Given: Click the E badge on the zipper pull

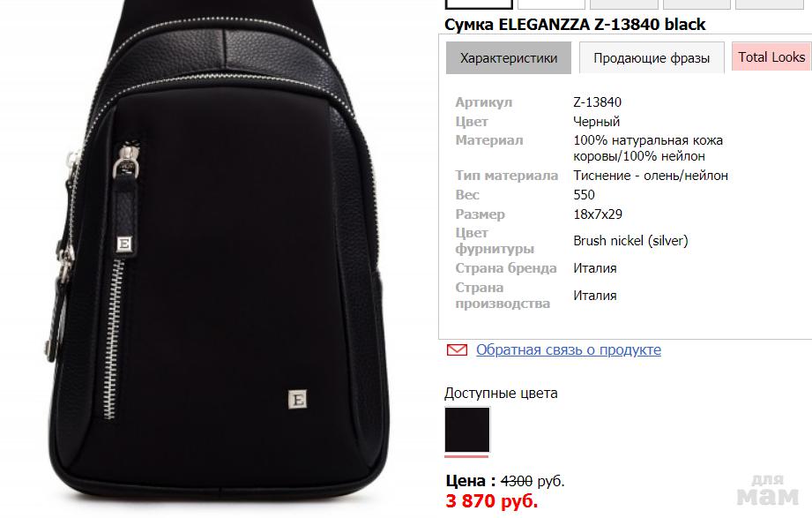Looking at the screenshot, I should tap(124, 244).
